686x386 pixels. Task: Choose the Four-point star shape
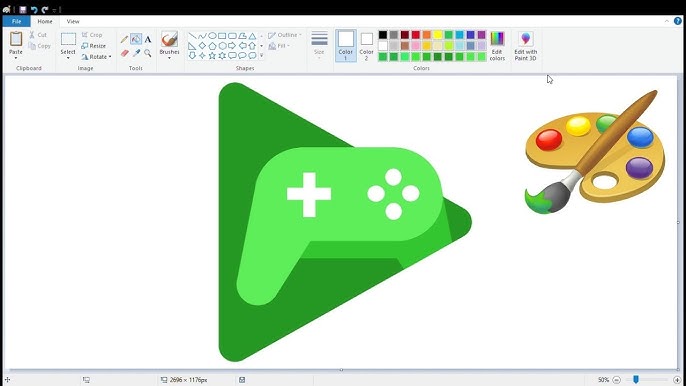(202, 56)
